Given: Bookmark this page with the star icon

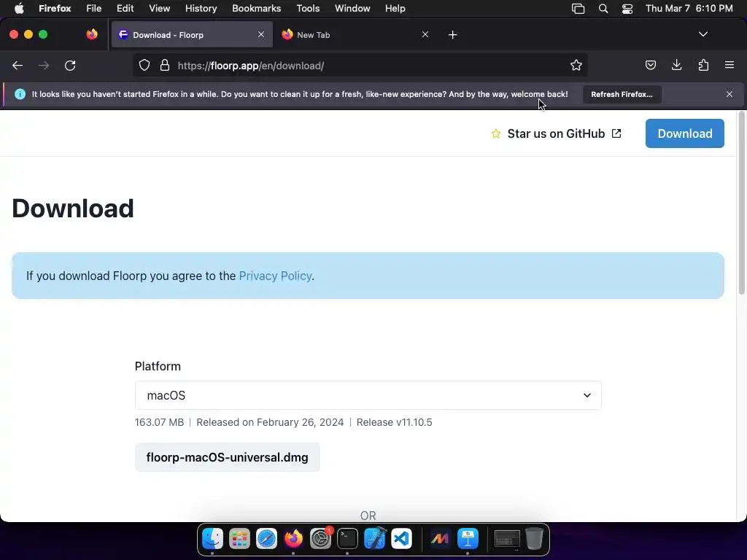Looking at the screenshot, I should point(576,66).
